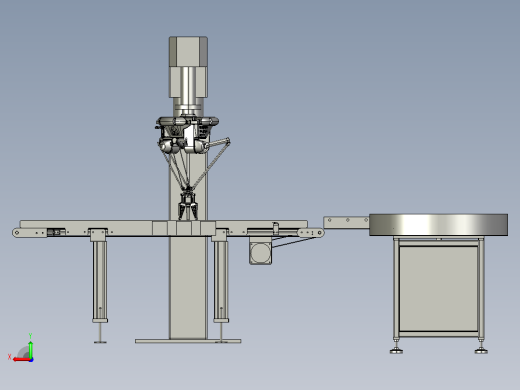Click the red X axis arrow of the triad
The width and height of the screenshot is (520, 390).
pos(21,359)
